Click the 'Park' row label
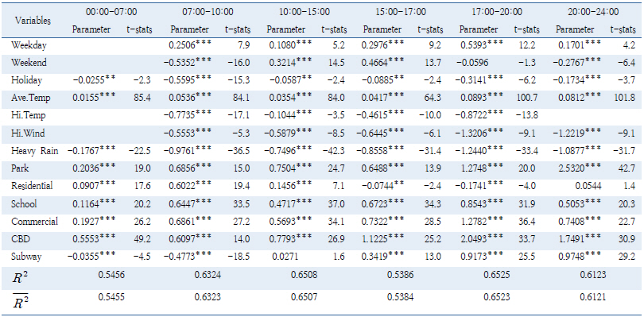Image resolution: width=644 pixels, height=317 pixels. coord(20,168)
